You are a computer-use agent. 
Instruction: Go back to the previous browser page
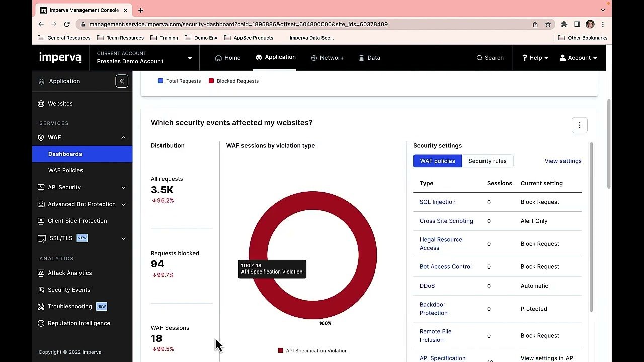41,24
